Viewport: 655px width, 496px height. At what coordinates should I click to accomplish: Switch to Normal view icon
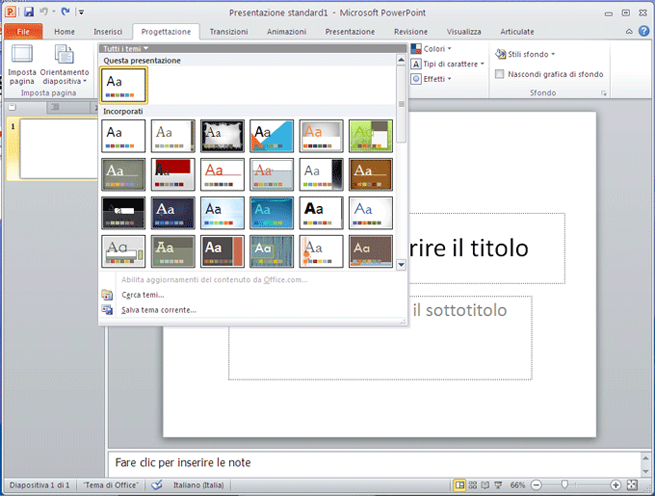(x=460, y=485)
